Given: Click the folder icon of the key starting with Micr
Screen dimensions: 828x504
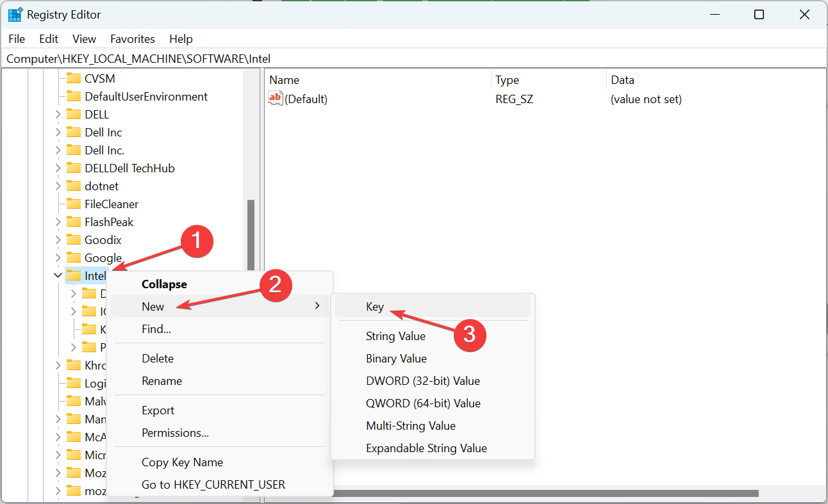Looking at the screenshot, I should pyautogui.click(x=74, y=455).
